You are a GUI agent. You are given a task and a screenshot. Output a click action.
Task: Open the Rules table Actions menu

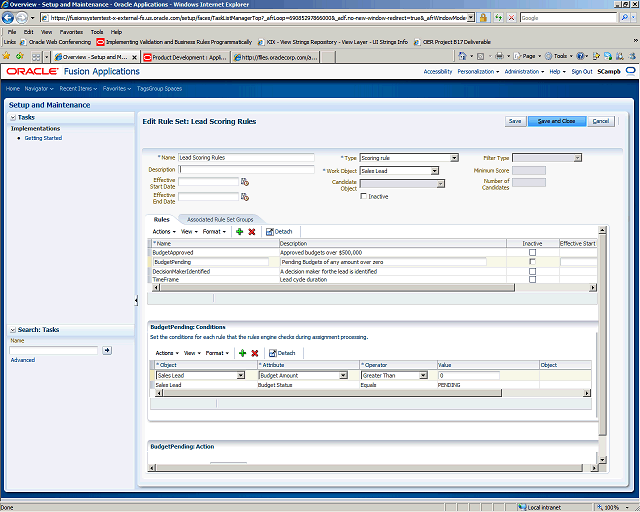pyautogui.click(x=164, y=232)
